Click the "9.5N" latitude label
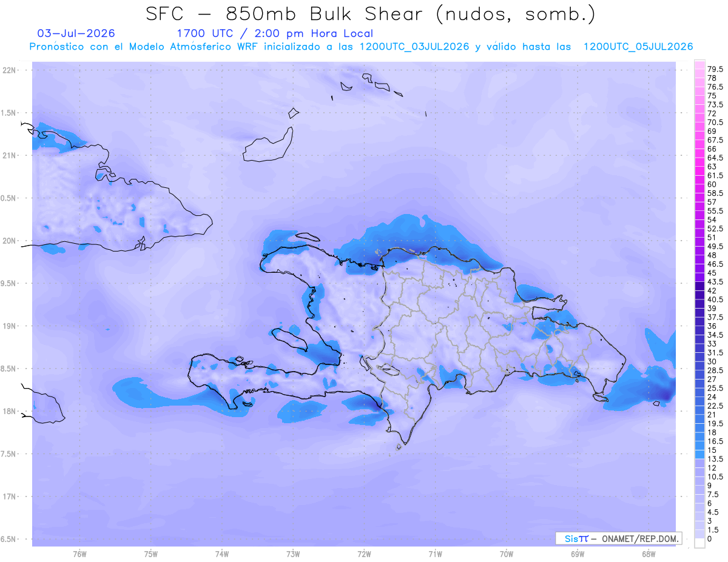This screenshot has height=562, width=728. 8,283
